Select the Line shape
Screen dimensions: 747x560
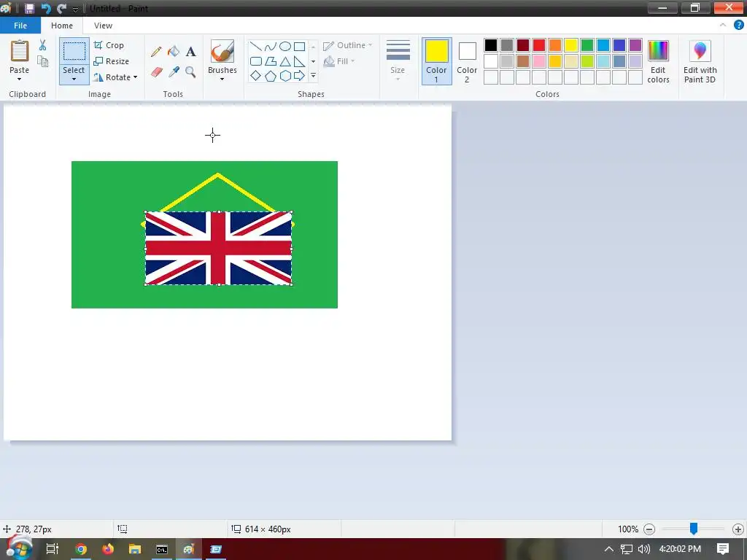coord(256,46)
